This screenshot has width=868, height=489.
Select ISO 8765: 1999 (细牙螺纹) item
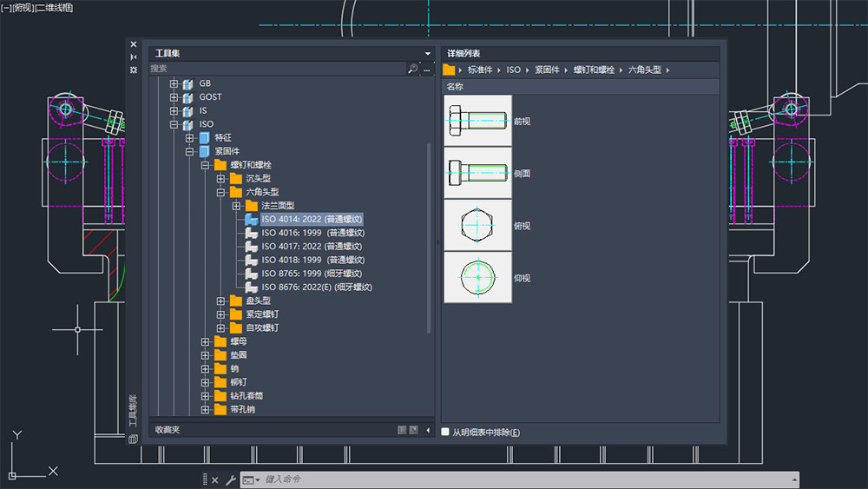pos(312,274)
